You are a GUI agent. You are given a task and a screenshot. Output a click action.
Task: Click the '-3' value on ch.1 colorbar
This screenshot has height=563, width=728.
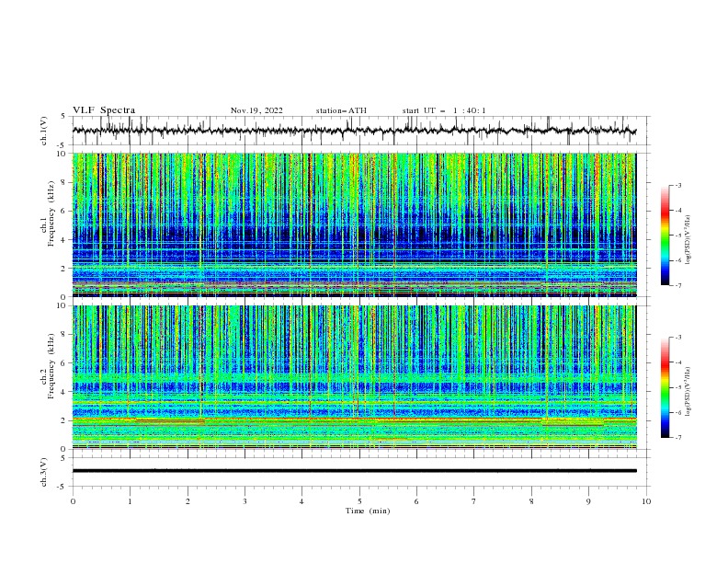(677, 185)
